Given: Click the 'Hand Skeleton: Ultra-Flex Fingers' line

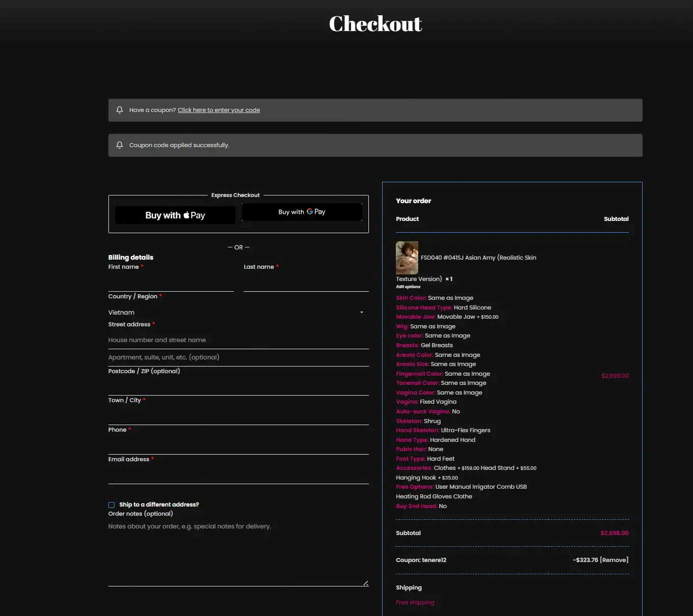Looking at the screenshot, I should click(443, 430).
